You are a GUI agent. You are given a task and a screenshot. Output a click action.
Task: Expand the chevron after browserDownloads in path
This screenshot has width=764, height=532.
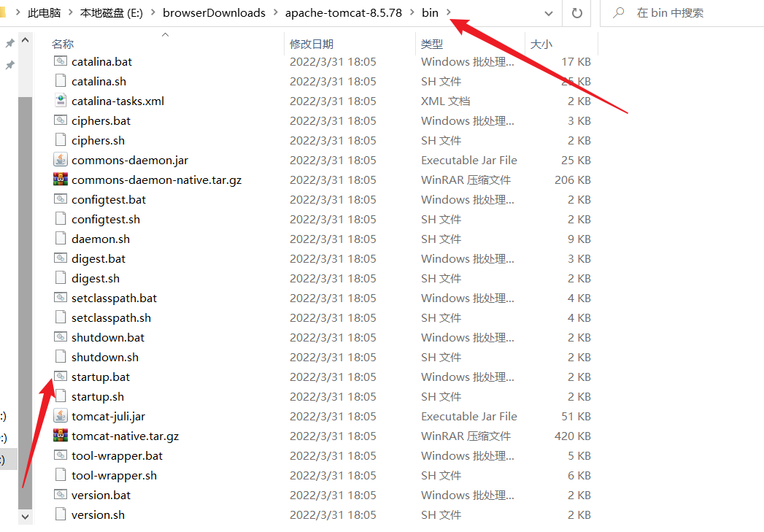[x=276, y=12]
